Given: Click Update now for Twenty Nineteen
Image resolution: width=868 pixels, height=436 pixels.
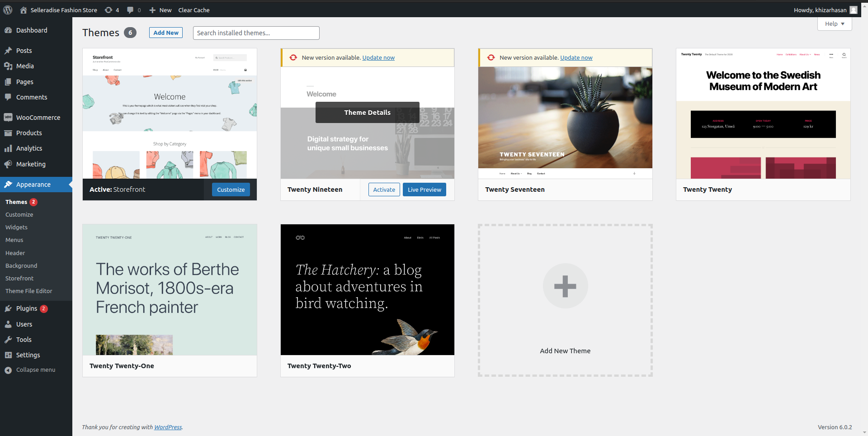Looking at the screenshot, I should click(378, 57).
